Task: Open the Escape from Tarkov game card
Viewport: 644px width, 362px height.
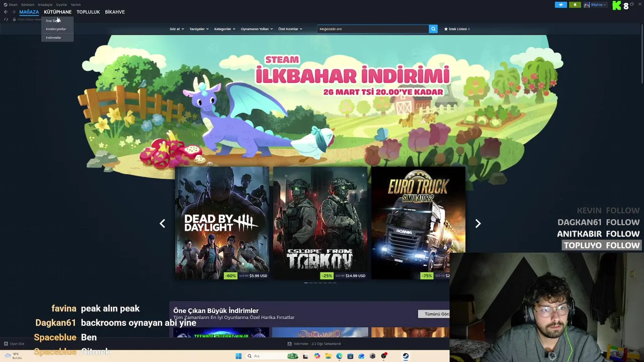Action: (320, 223)
